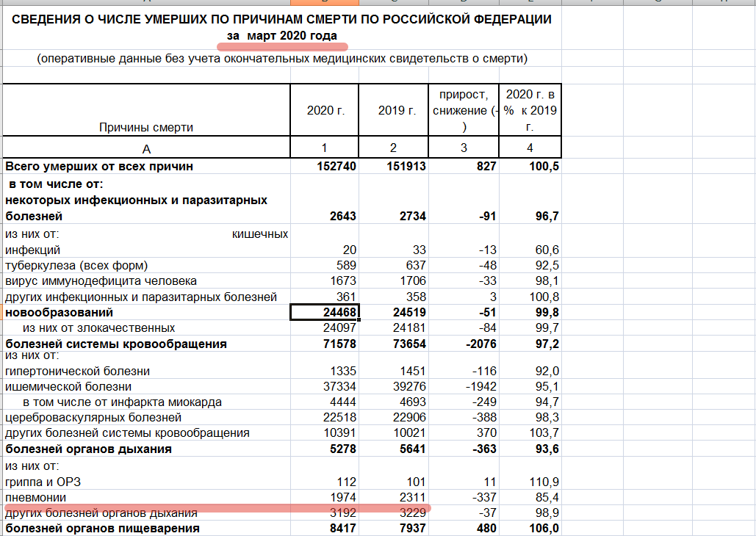Screen dimensions: 756x536
Task: Select the 103,7 percentage cell
Action: pyautogui.click(x=530, y=433)
